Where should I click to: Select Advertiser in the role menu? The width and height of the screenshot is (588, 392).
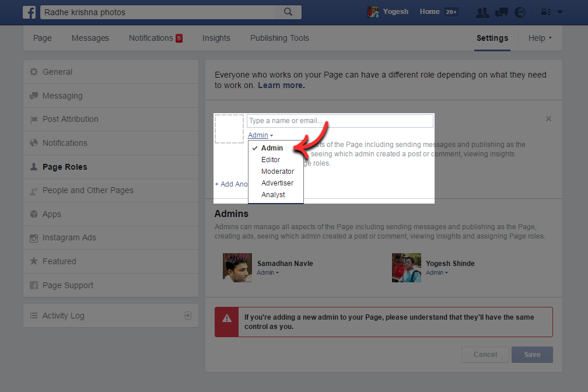click(275, 183)
